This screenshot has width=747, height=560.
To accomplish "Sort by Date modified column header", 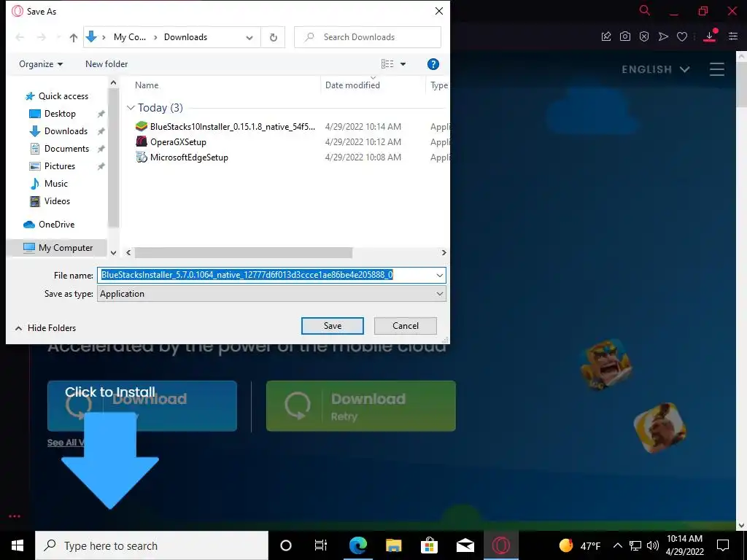I will click(352, 85).
